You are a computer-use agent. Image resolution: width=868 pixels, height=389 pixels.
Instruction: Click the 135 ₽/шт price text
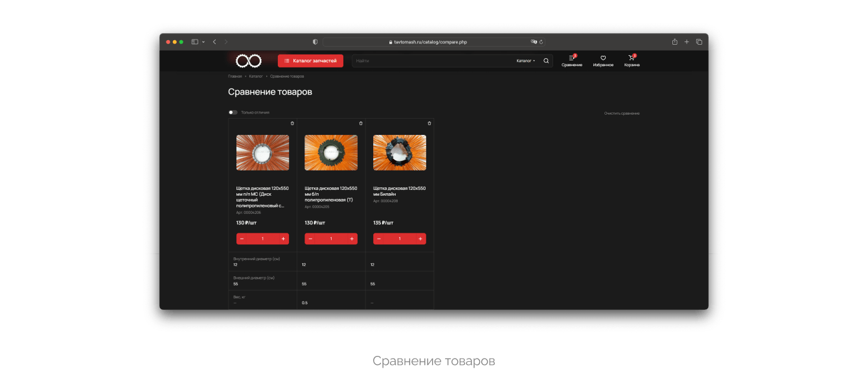point(383,222)
